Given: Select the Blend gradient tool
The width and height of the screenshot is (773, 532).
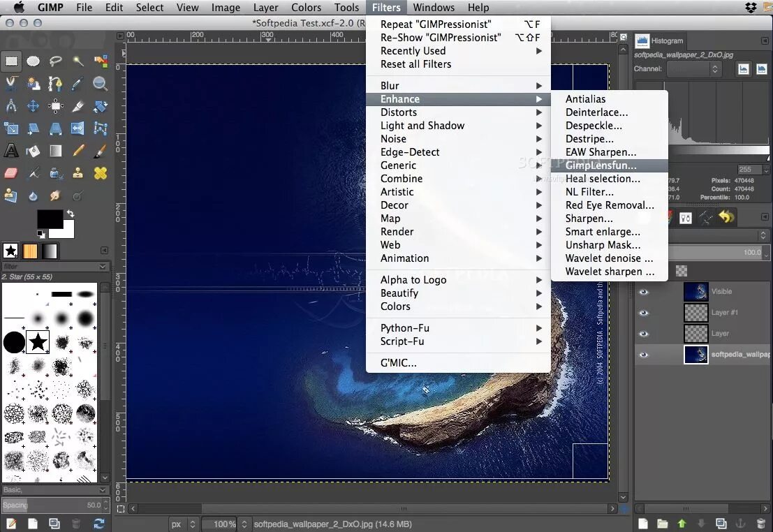Looking at the screenshot, I should point(55,151).
